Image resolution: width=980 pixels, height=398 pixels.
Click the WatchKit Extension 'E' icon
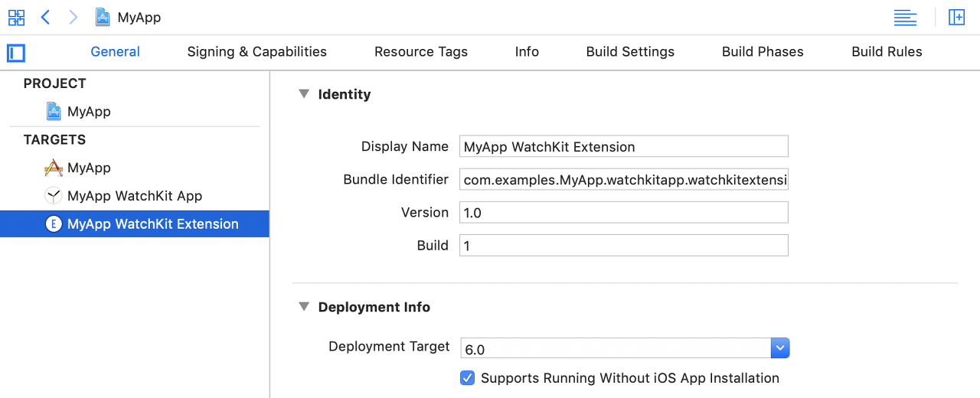[x=54, y=224]
